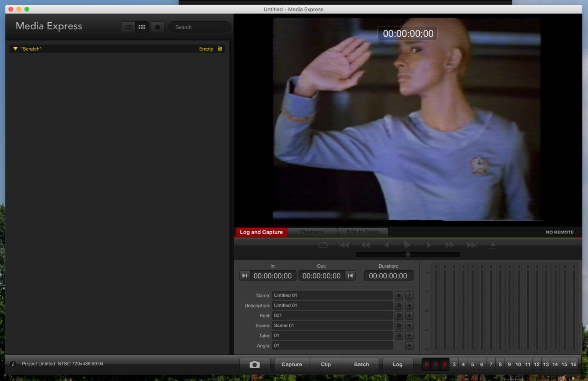The image size is (588, 381).
Task: Collapse the Scratch bin triangle
Action: tap(15, 49)
